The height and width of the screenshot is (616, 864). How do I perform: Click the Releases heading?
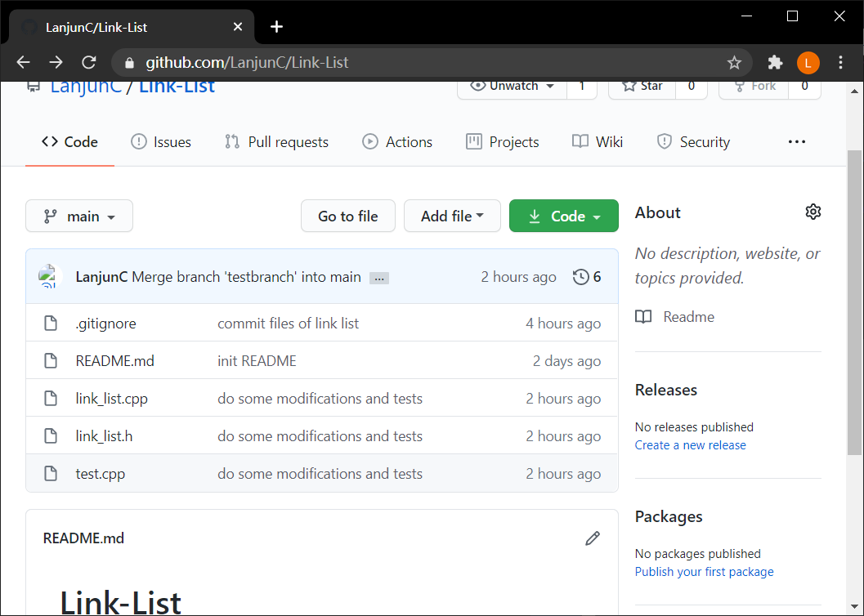(665, 390)
